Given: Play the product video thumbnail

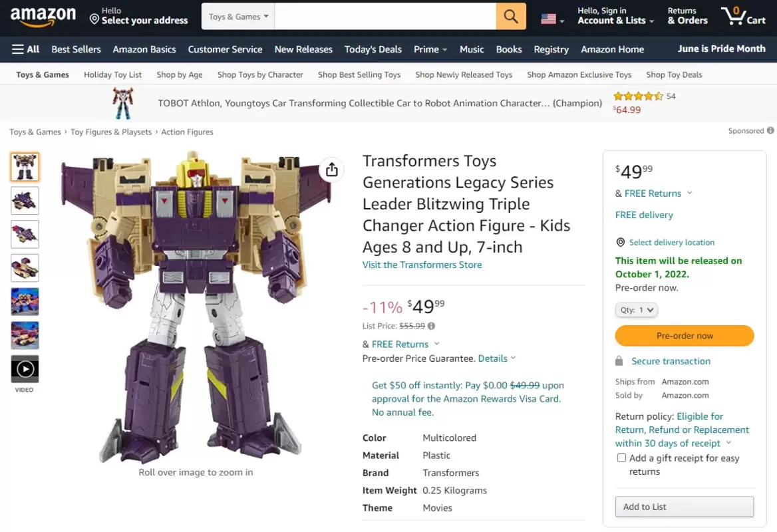Looking at the screenshot, I should (25, 368).
